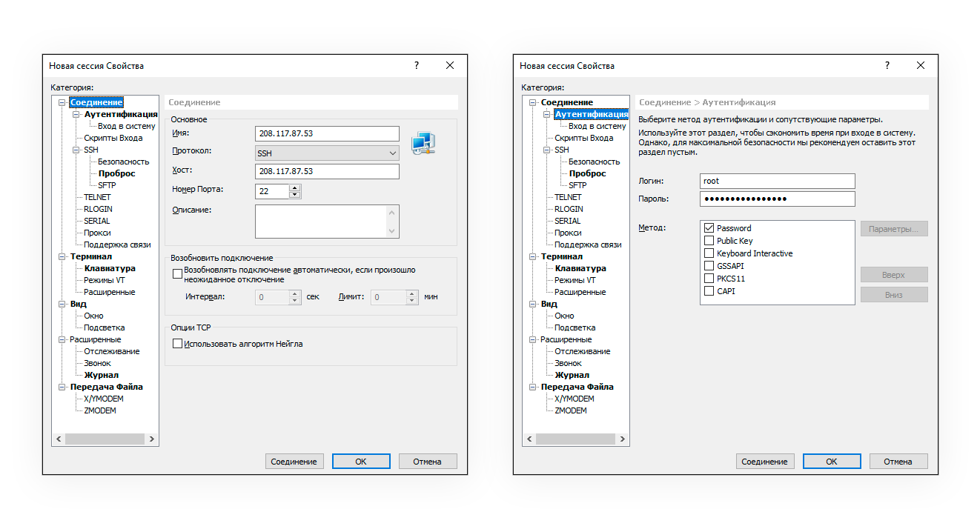
Task: Select SFTP in the connection dialog tree
Action: pyautogui.click(x=107, y=186)
